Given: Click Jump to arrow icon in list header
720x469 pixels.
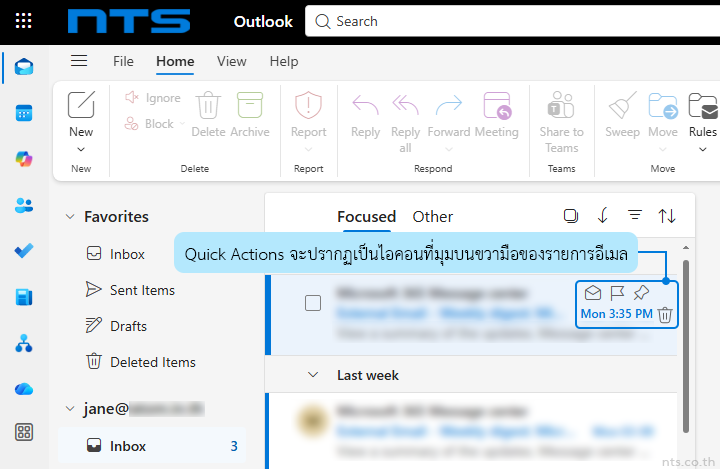Looking at the screenshot, I should 603,215.
